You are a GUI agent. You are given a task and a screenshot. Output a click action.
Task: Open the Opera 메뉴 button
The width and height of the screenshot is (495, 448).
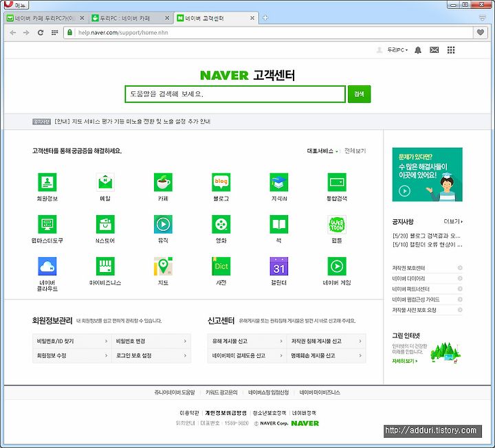[16, 5]
